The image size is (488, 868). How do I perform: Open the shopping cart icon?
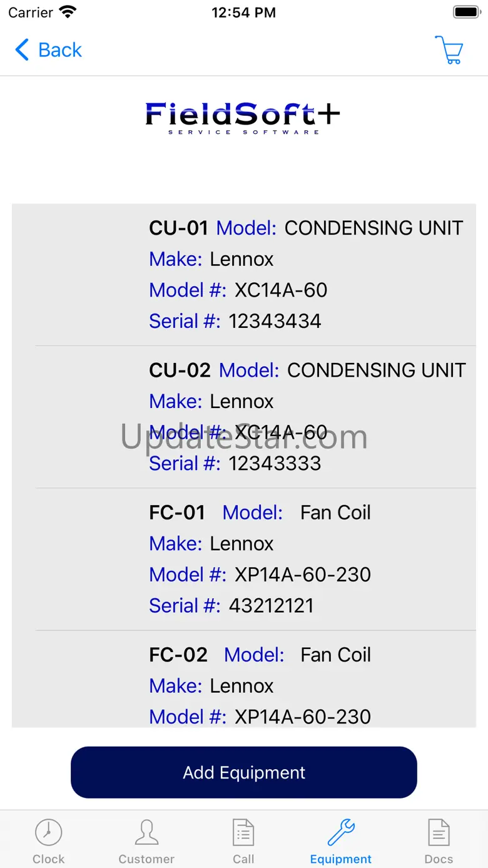point(449,49)
